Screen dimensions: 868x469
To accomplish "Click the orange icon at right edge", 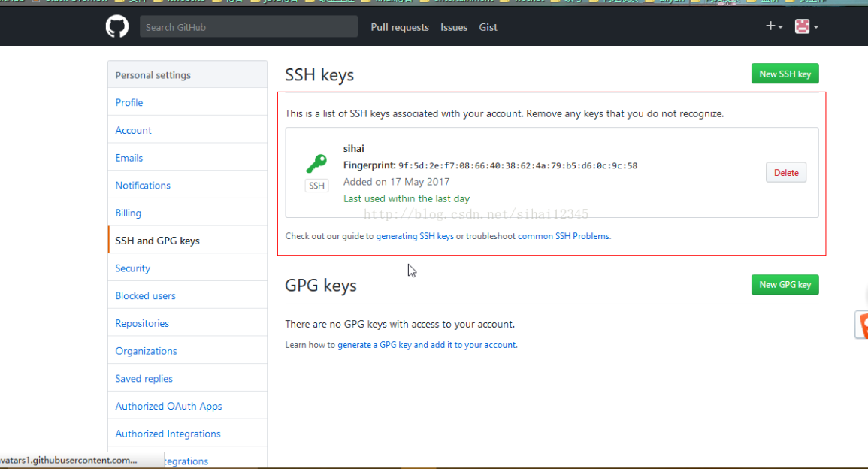I will coord(862,325).
